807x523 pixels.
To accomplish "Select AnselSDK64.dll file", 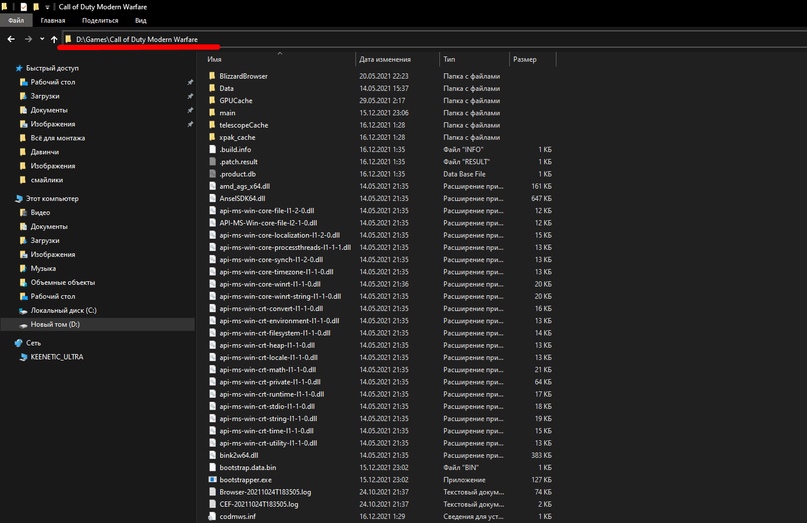I will click(x=242, y=198).
